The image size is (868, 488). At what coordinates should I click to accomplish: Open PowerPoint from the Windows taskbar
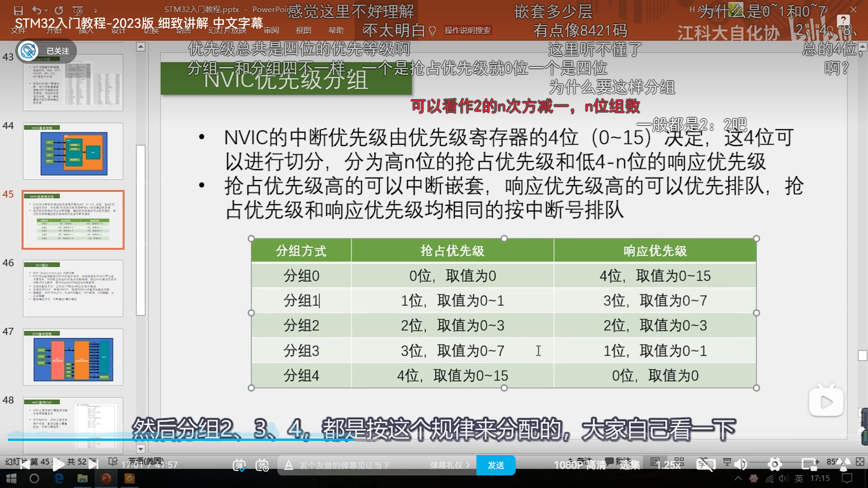tap(106, 479)
